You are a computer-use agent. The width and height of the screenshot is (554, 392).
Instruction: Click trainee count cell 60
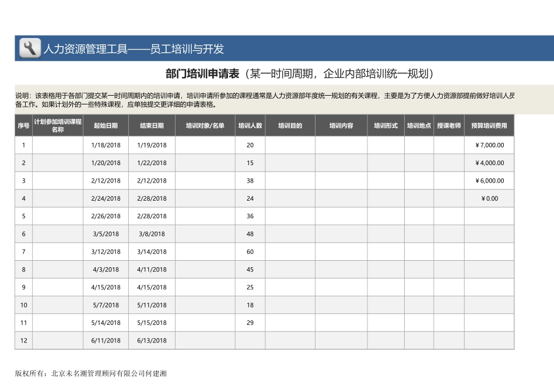click(x=250, y=251)
